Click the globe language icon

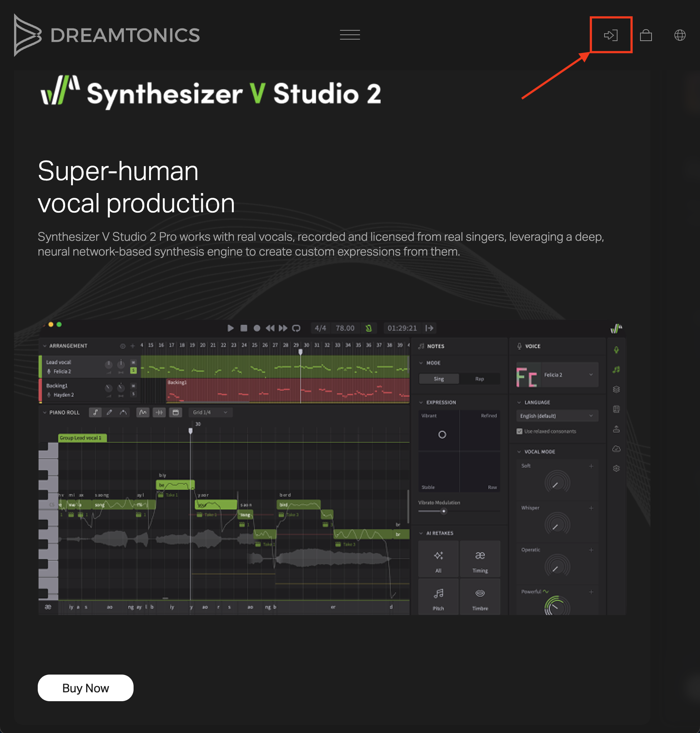click(680, 36)
